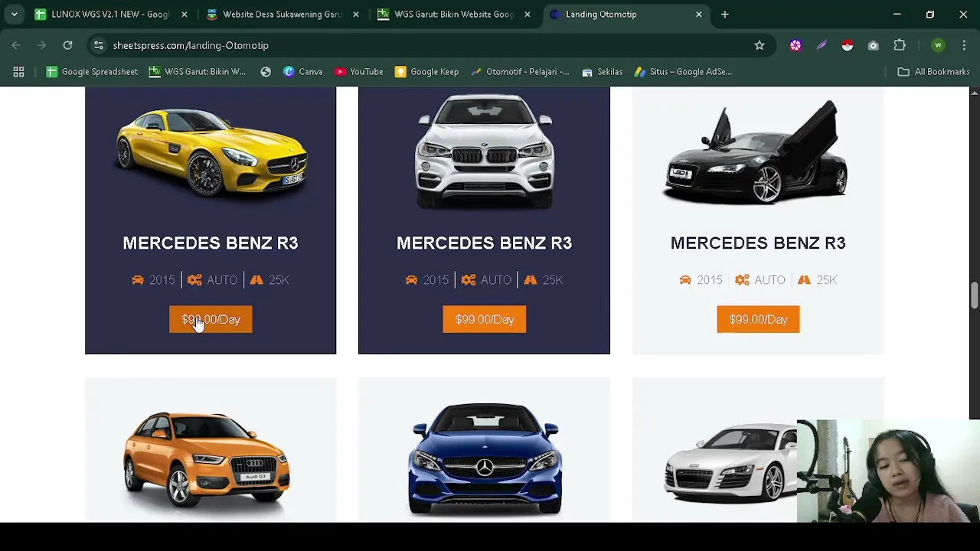Image resolution: width=980 pixels, height=551 pixels.
Task: Reload the current page
Action: 67,45
